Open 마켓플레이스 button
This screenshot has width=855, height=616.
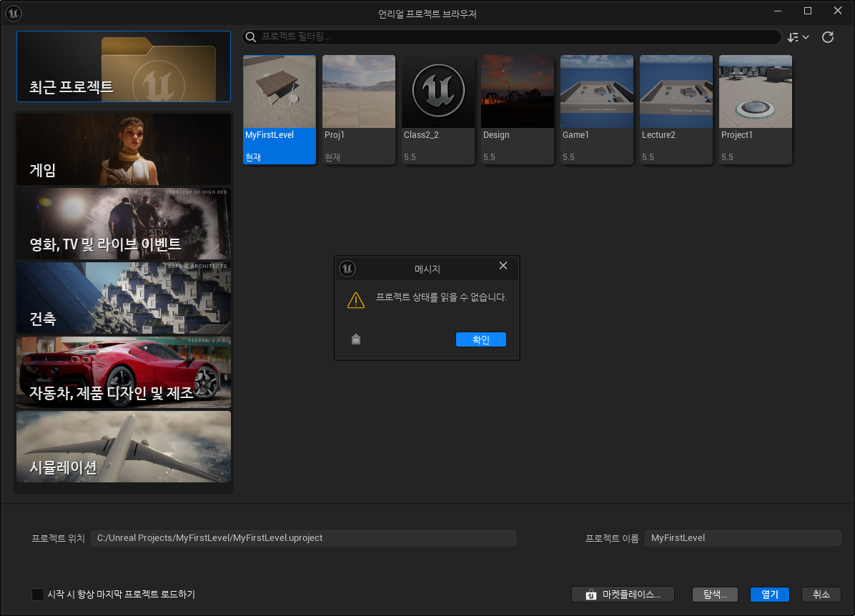tap(623, 594)
